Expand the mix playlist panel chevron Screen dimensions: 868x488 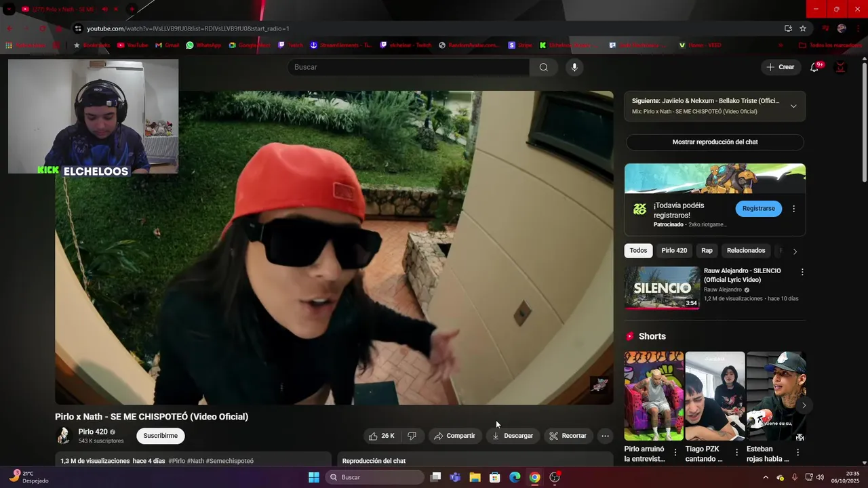click(793, 106)
